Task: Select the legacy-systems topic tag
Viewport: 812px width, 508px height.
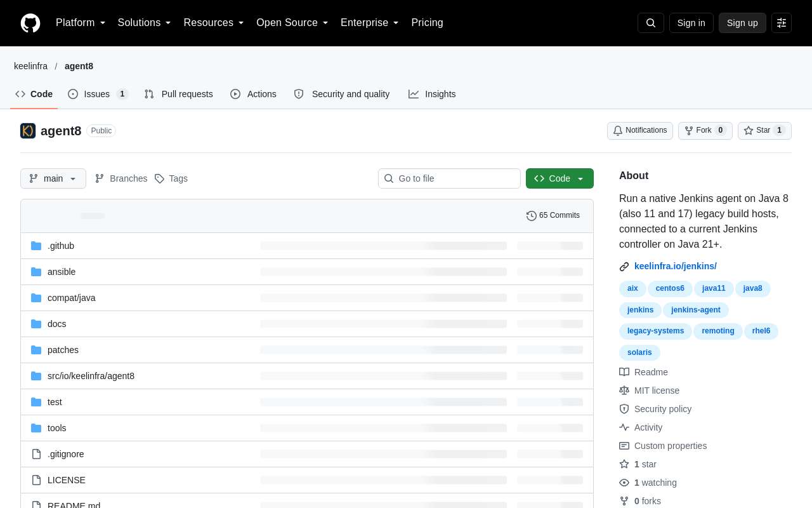Action: (656, 331)
